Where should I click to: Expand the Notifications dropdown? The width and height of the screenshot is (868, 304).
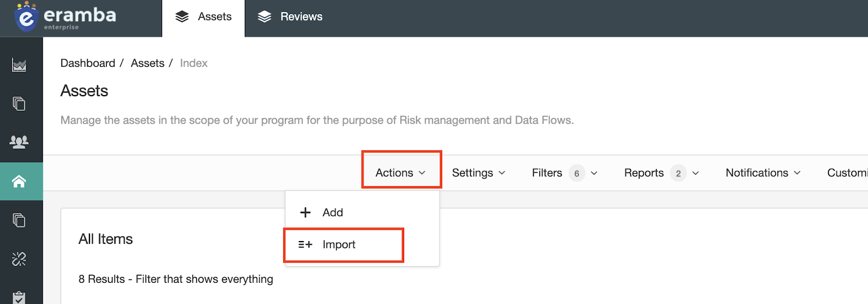763,173
